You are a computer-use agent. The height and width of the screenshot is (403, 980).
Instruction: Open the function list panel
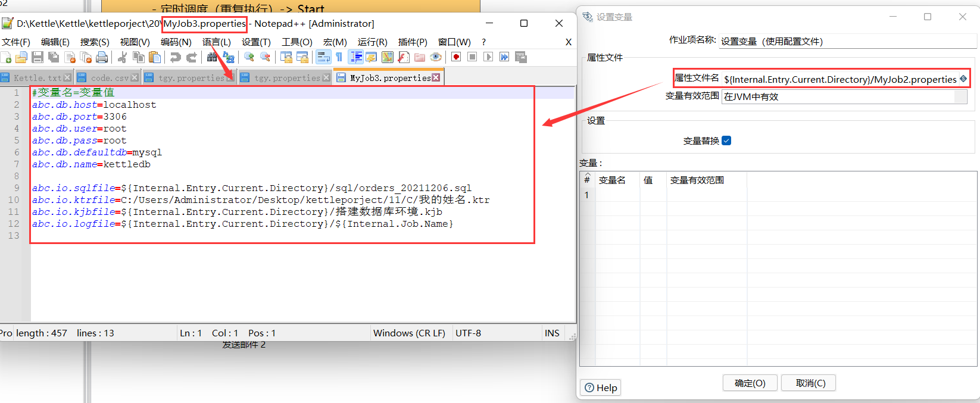coord(404,57)
